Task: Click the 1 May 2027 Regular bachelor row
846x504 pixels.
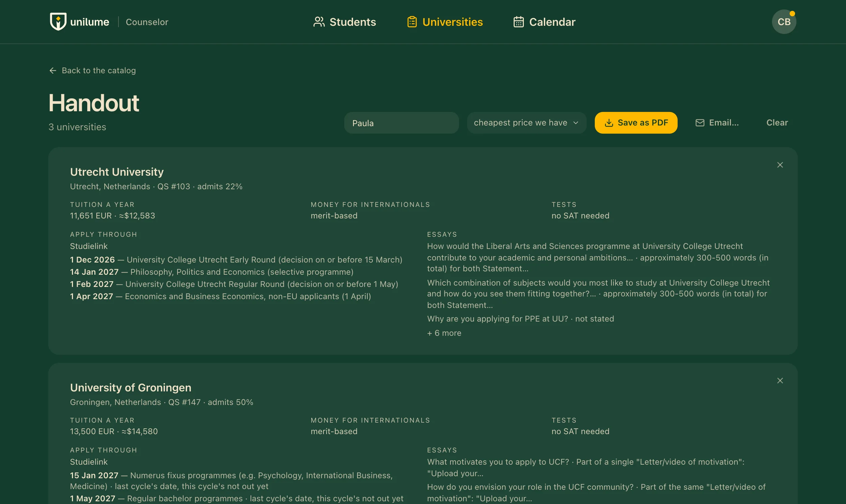Action: tap(237, 498)
